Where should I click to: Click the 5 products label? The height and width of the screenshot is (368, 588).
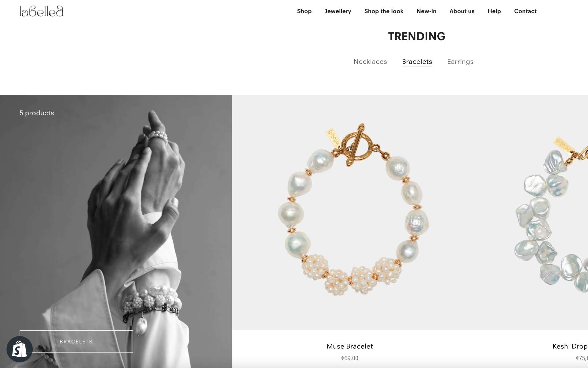[x=37, y=113]
